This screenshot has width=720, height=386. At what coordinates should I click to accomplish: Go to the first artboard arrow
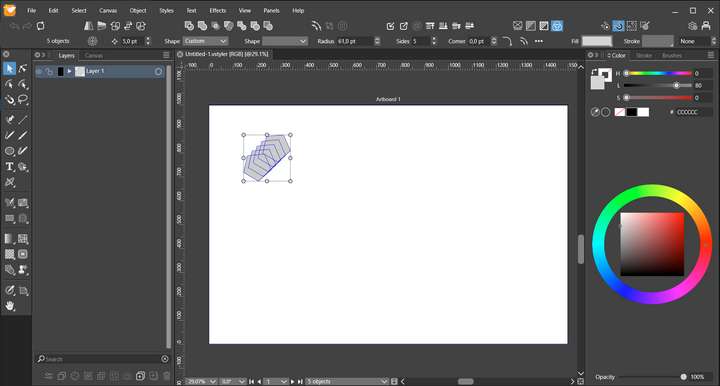pyautogui.click(x=251, y=381)
